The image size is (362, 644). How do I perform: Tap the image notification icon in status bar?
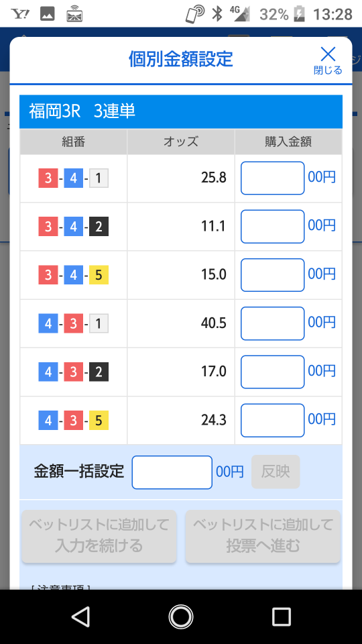[x=47, y=14]
